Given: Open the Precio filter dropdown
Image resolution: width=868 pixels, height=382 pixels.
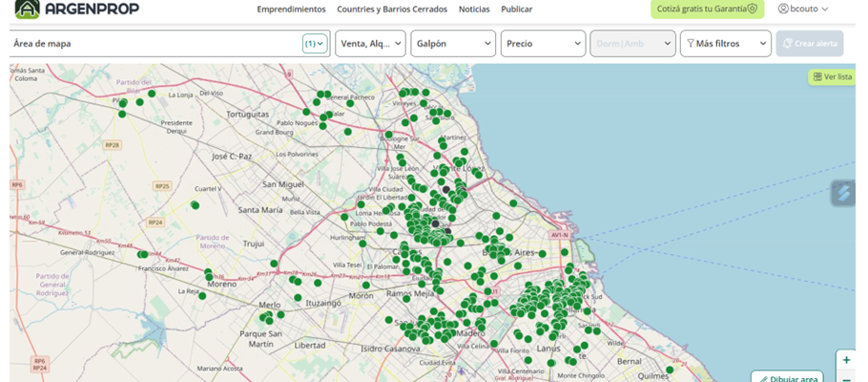Looking at the screenshot, I should 544,44.
